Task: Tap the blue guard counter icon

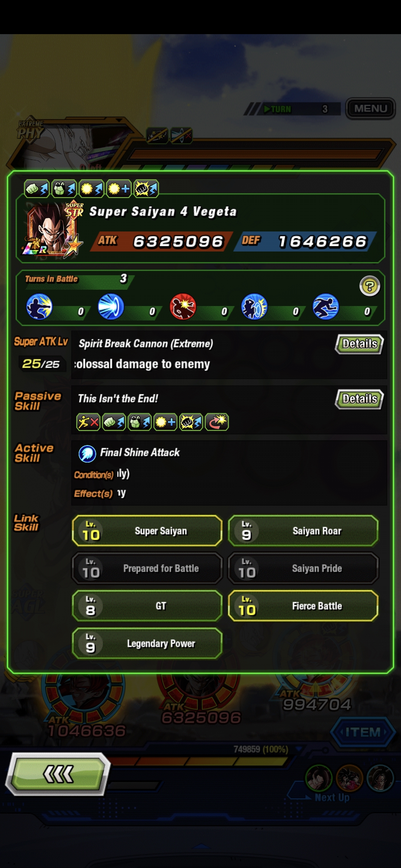Action: (254, 306)
